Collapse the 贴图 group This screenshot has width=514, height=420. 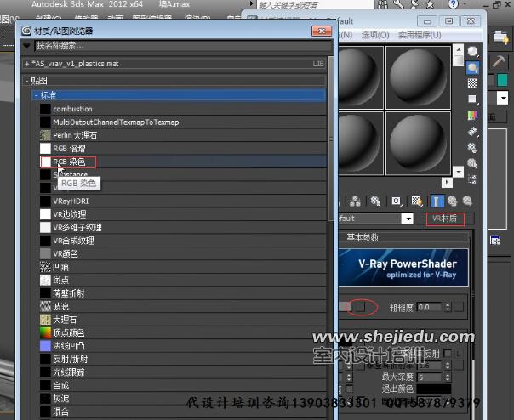point(27,81)
